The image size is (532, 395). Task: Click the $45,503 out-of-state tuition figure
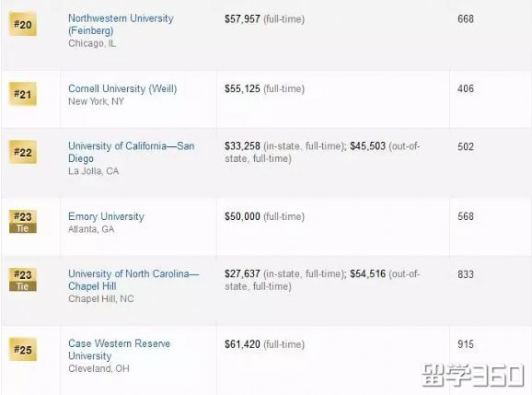368,146
